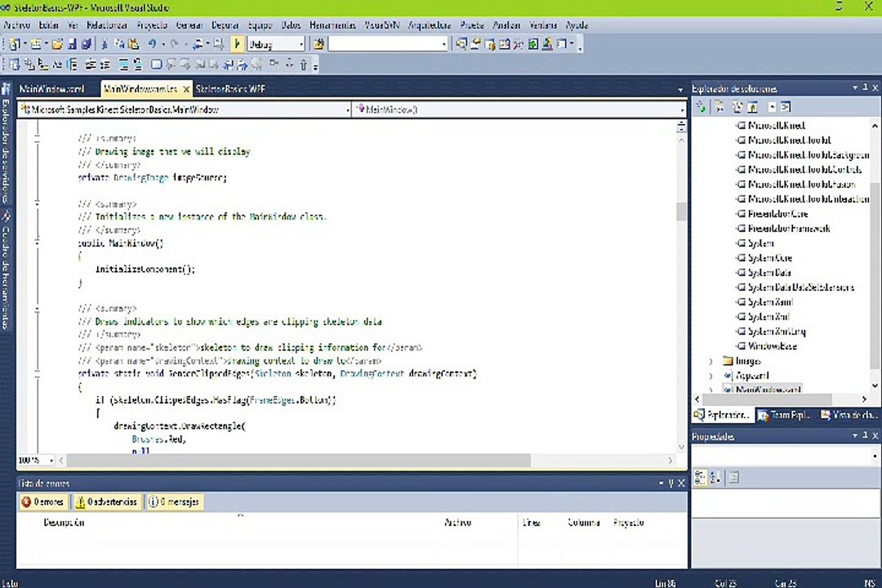Viewport: 882px width, 588px height.
Task: Click the Cut scissors icon
Action: pos(105,44)
